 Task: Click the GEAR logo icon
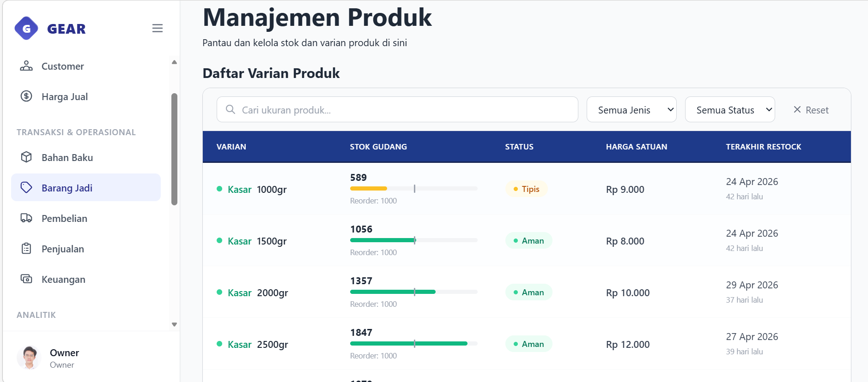coord(26,29)
